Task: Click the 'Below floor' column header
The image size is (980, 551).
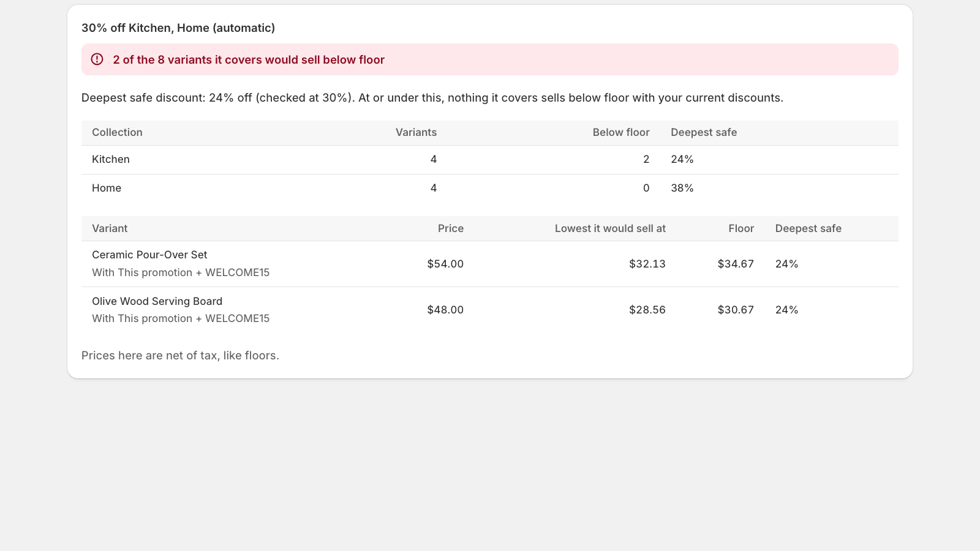Action: click(x=621, y=132)
